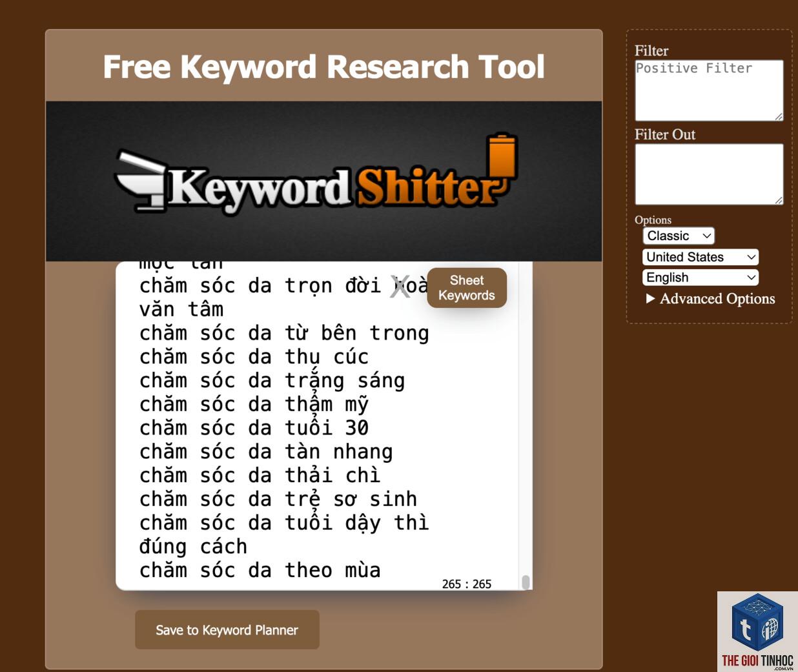This screenshot has height=672, width=798.
Task: Click the text 'đúng cách'
Action: pyautogui.click(x=193, y=547)
